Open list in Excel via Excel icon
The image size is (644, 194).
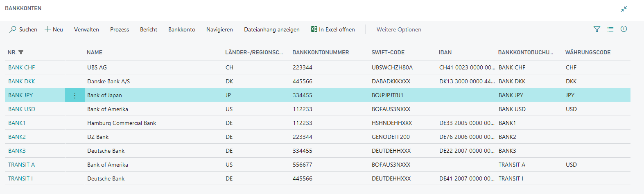click(314, 29)
